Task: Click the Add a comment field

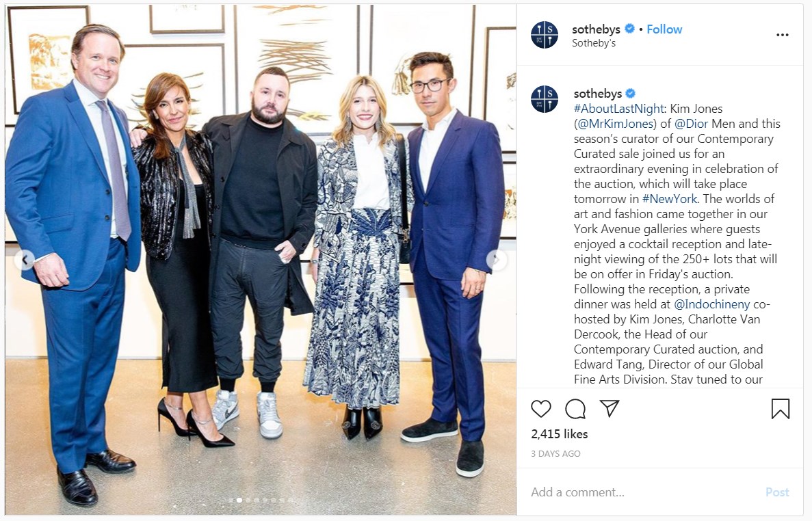Action: pos(642,492)
